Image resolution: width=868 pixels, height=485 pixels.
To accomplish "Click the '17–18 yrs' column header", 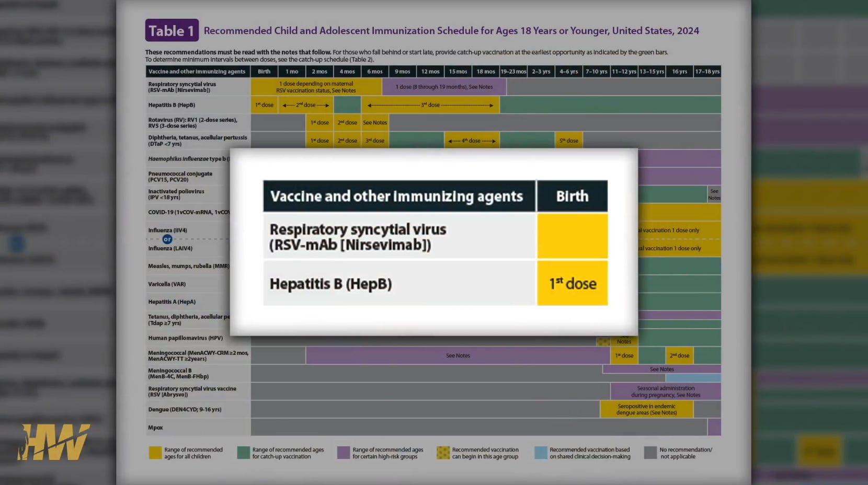I will point(707,72).
